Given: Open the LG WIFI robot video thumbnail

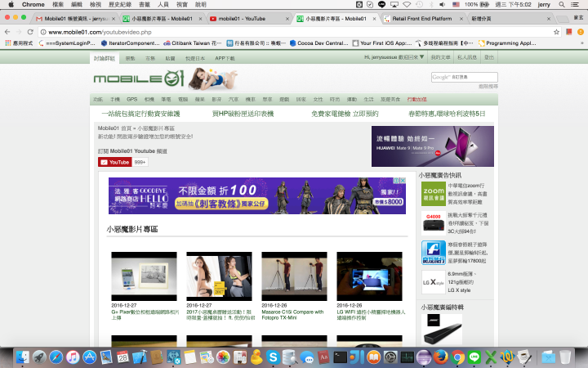Looking at the screenshot, I should pos(369,276).
